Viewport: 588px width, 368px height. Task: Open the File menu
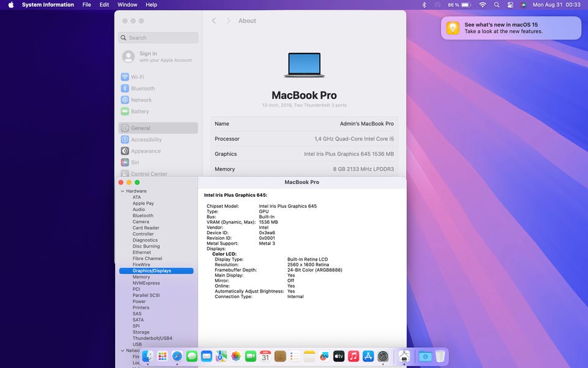[86, 5]
